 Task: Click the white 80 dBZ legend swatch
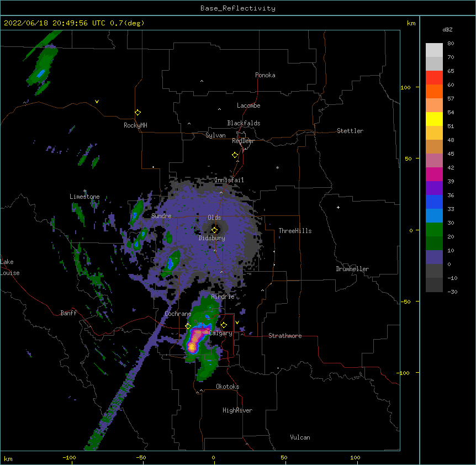point(434,50)
